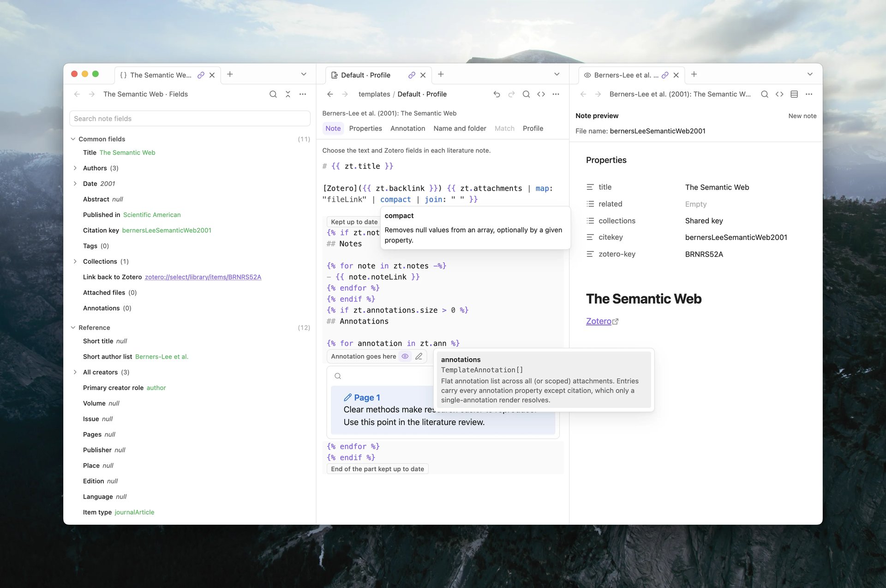Expand the Authors (3) row
The width and height of the screenshot is (886, 588).
pyautogui.click(x=75, y=168)
